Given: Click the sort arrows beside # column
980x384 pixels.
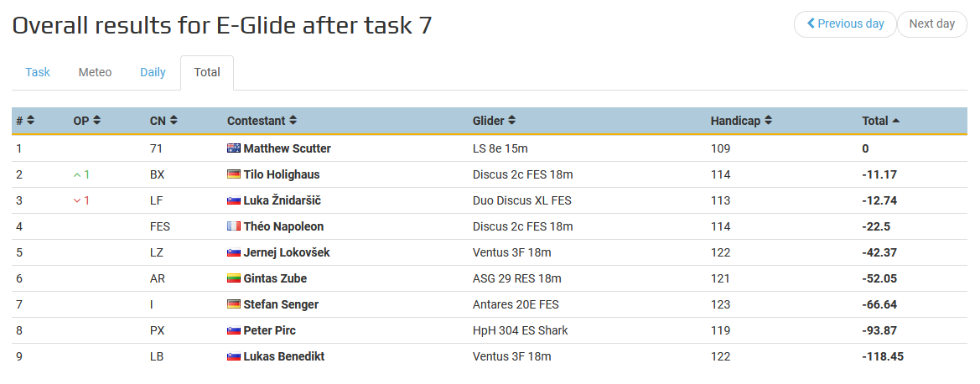Looking at the screenshot, I should click(x=31, y=121).
